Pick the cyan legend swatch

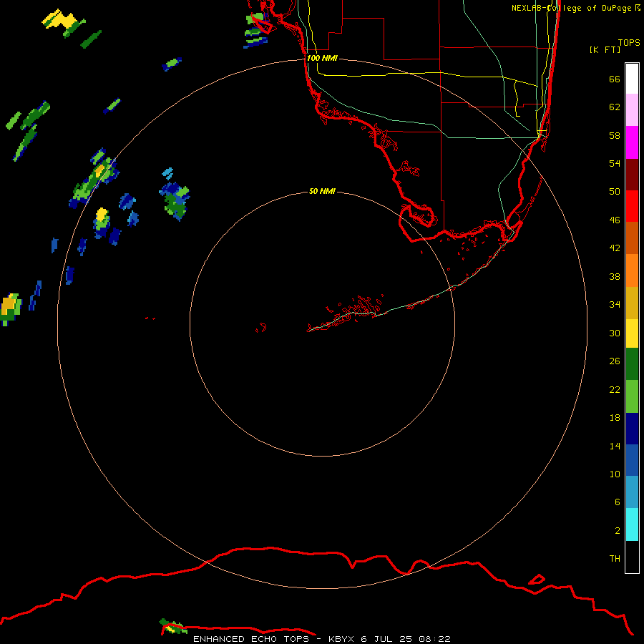[x=632, y=525]
